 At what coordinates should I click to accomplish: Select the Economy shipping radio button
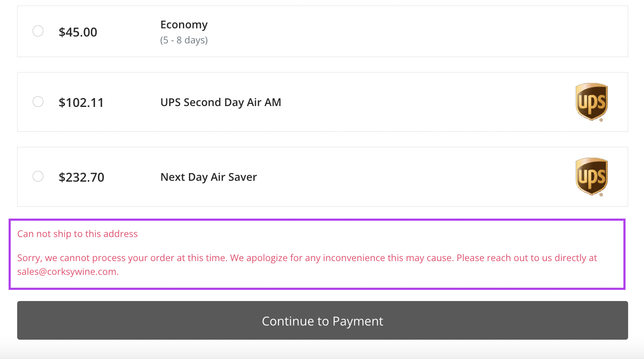(x=38, y=31)
